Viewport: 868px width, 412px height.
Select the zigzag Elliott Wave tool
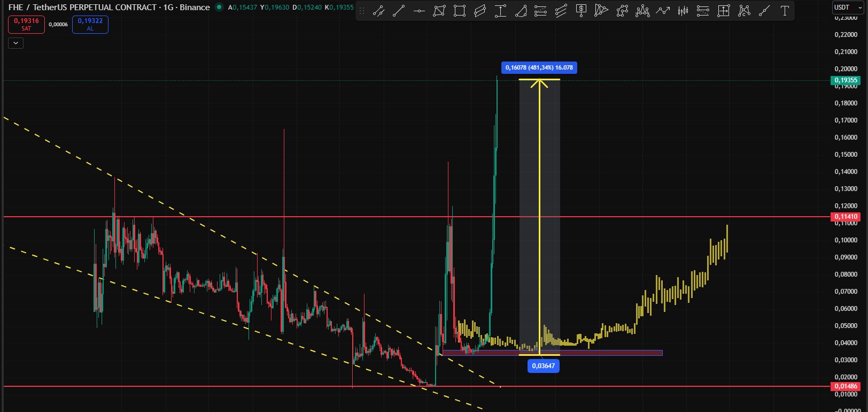click(663, 11)
